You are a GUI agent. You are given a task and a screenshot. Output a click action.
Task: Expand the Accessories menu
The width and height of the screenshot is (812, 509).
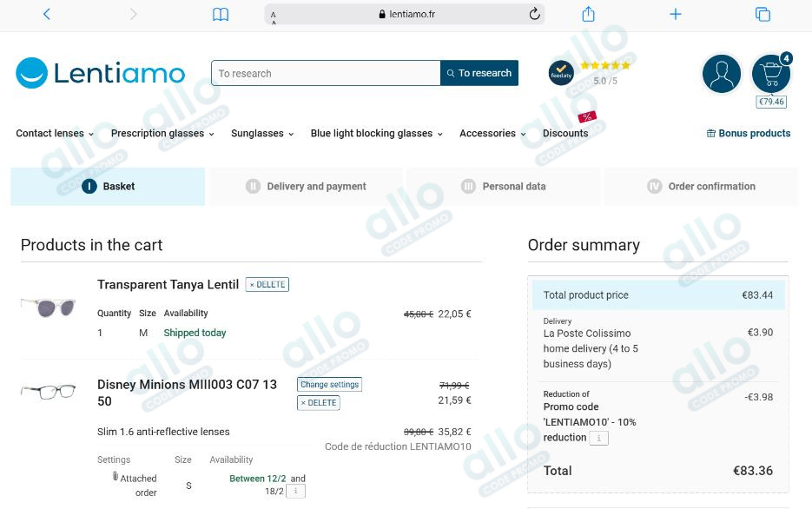pyautogui.click(x=491, y=133)
